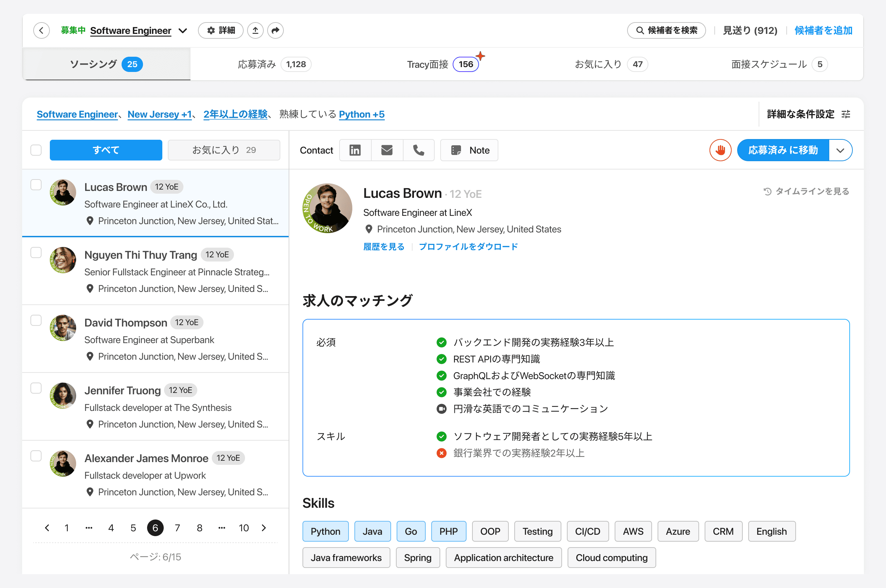Click the red hand stop icon
Screen dimensions: 886x588
tap(720, 150)
